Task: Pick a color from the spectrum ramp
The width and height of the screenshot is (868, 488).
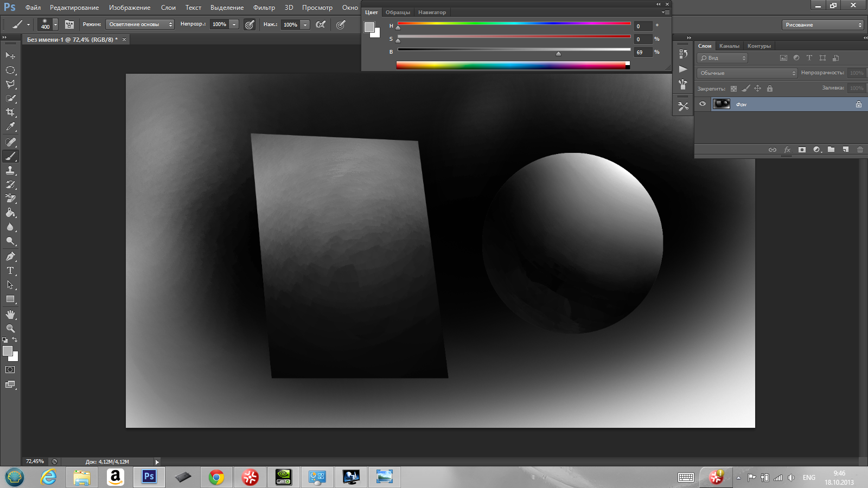Action: pos(513,66)
